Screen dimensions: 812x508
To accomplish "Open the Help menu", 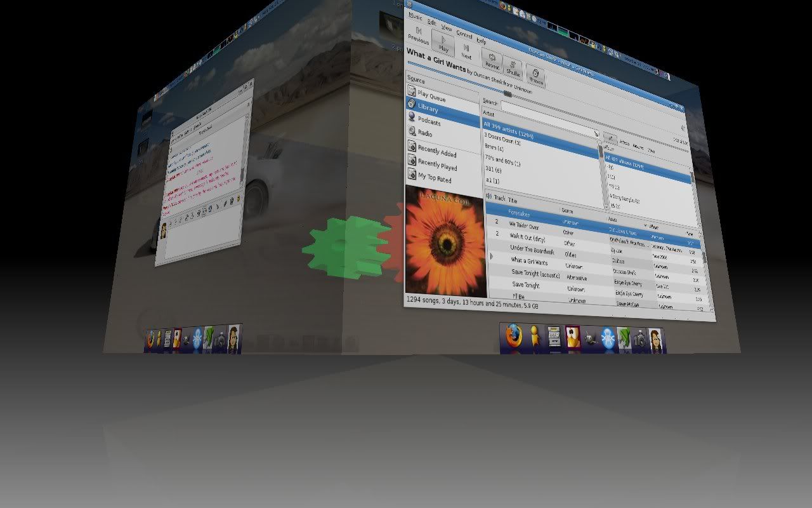I will tap(481, 41).
